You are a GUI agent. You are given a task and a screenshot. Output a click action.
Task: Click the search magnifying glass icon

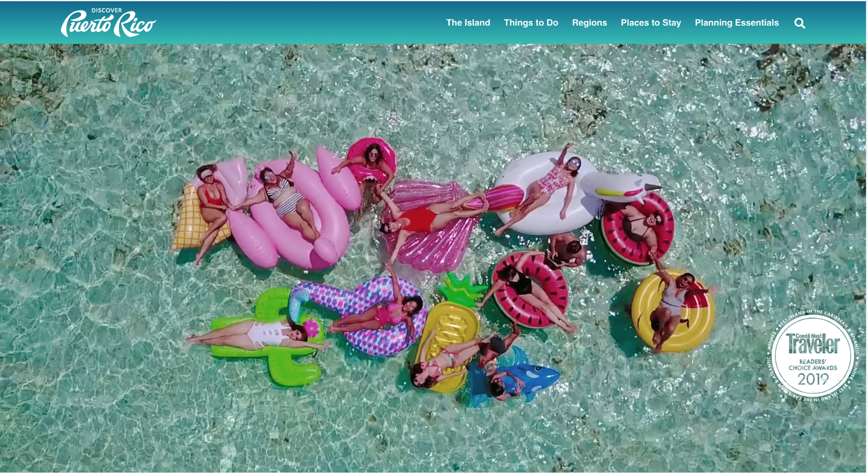pyautogui.click(x=799, y=23)
